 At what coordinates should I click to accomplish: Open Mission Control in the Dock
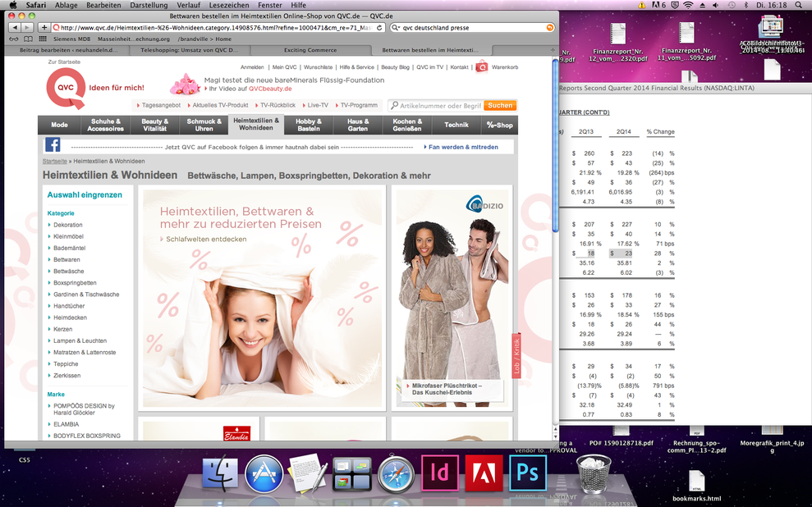(351, 474)
